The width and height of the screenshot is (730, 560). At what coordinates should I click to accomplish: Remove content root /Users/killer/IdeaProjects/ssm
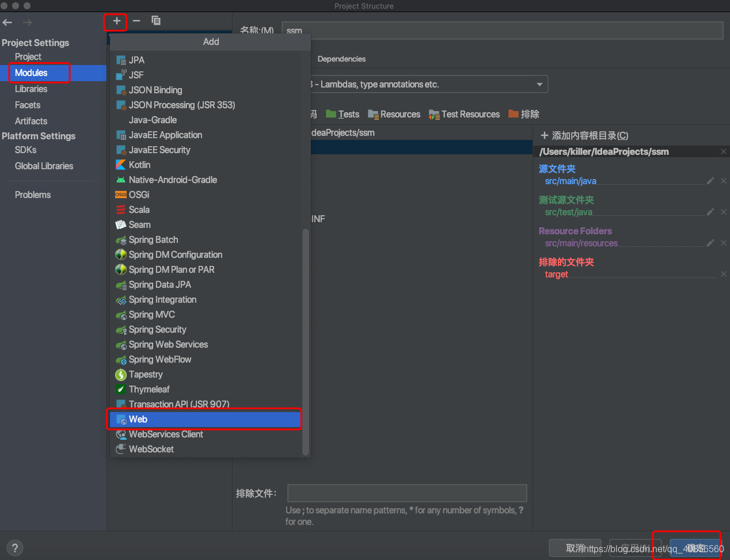[x=724, y=151]
